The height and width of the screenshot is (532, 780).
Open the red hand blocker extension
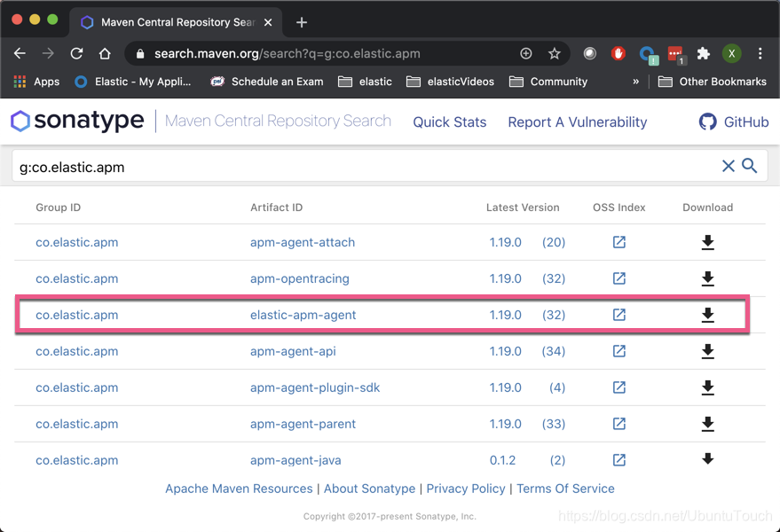(618, 53)
